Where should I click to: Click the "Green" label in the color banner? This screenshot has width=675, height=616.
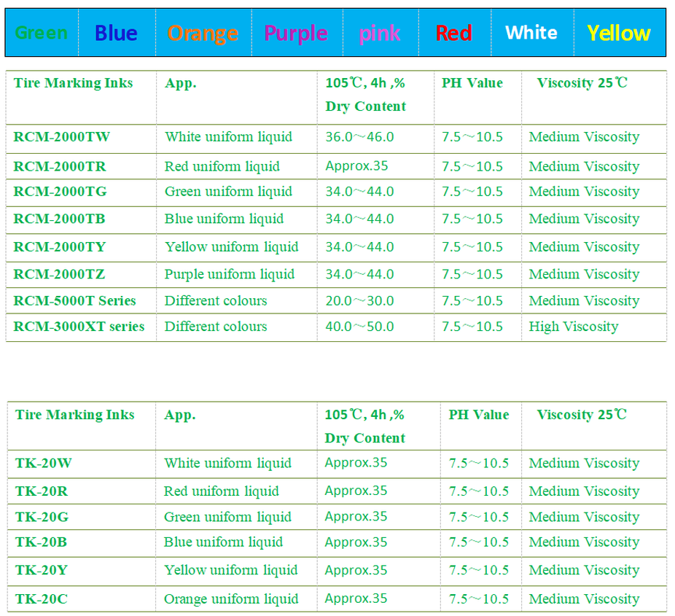point(42,33)
